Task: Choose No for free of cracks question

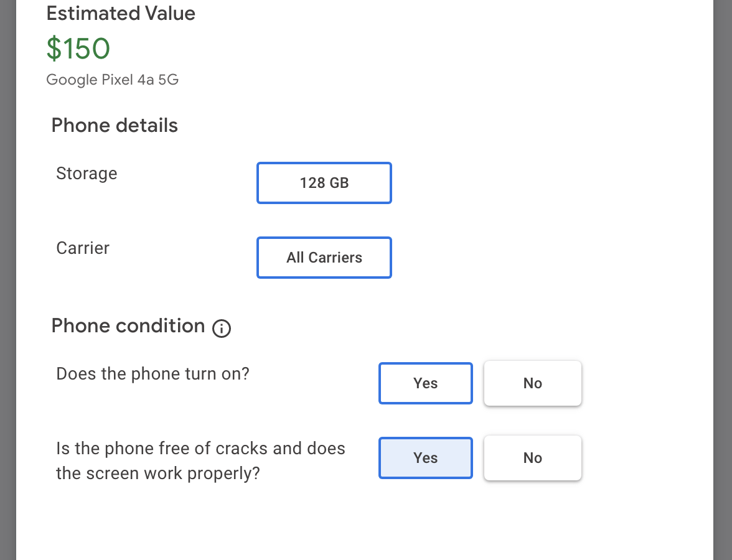Action: (x=533, y=458)
